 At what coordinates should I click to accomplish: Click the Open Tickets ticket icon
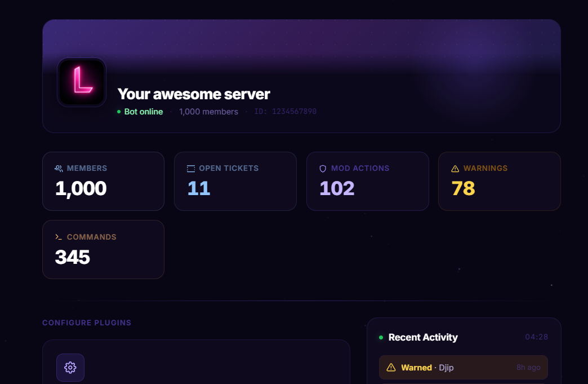click(191, 169)
